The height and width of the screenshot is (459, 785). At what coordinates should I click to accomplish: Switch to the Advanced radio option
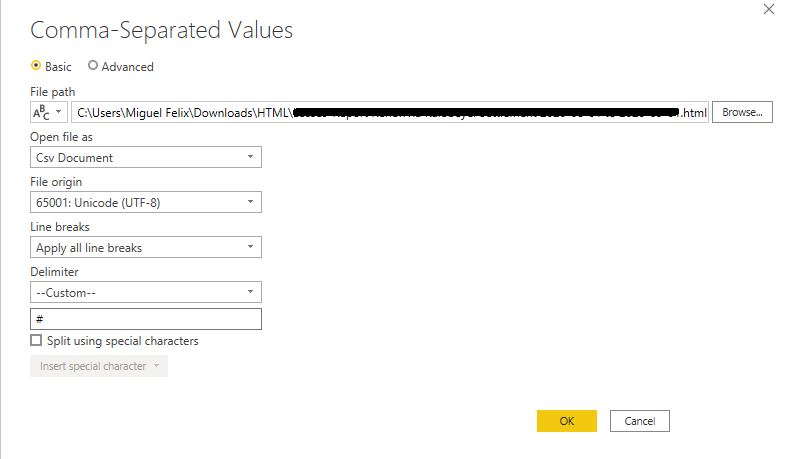tap(94, 66)
